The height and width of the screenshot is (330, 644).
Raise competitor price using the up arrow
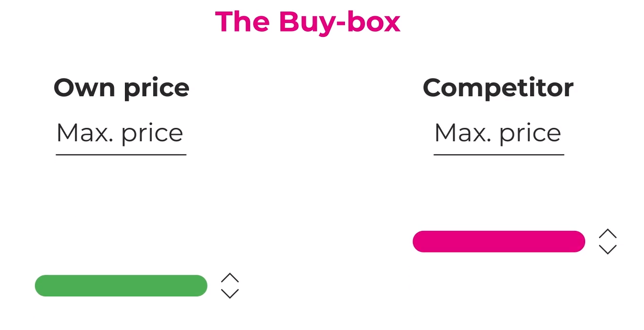click(x=608, y=234)
